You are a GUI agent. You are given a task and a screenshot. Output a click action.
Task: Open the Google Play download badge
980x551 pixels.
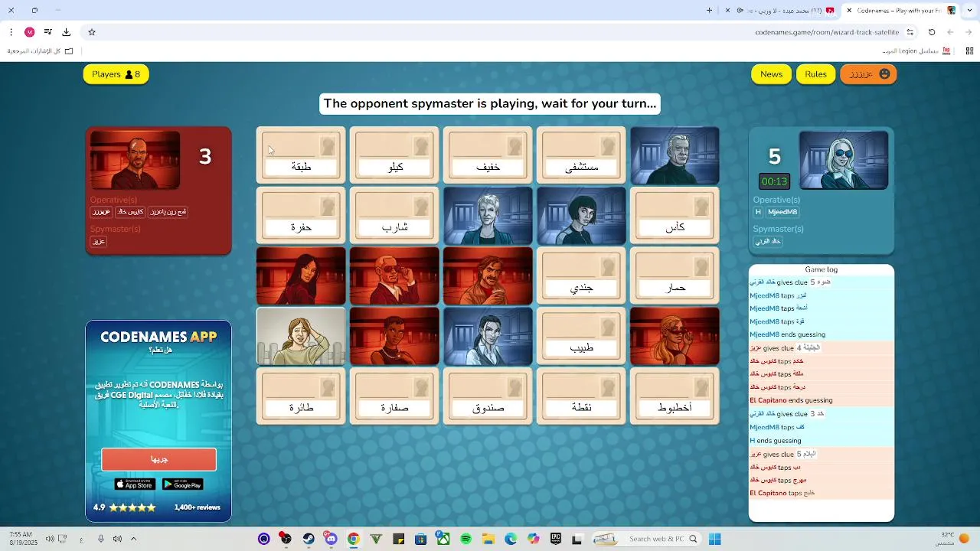tap(182, 484)
